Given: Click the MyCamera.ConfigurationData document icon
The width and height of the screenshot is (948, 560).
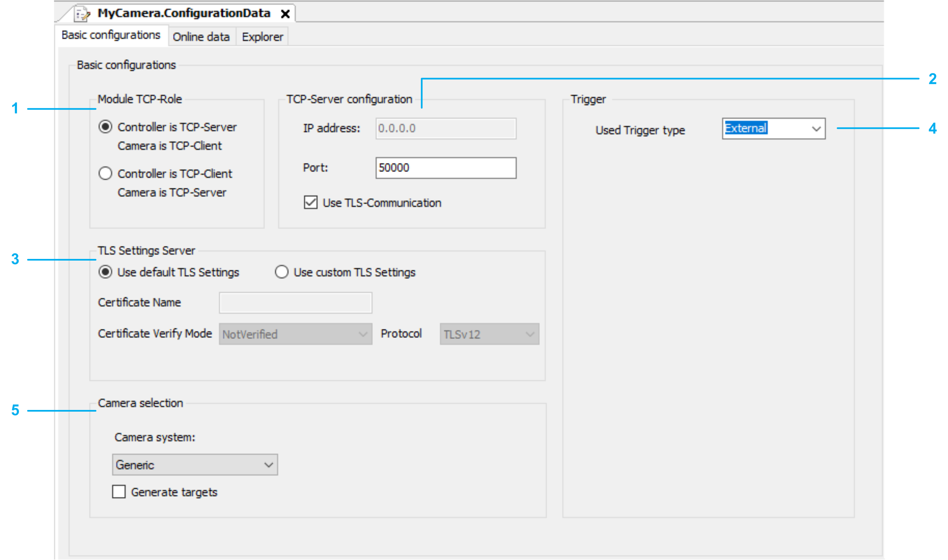Looking at the screenshot, I should 83,14.
